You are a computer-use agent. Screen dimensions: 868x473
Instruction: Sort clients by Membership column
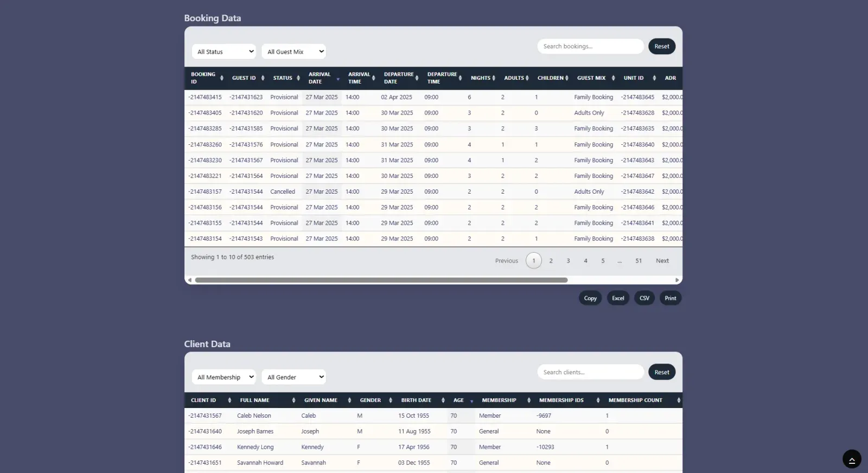point(506,400)
